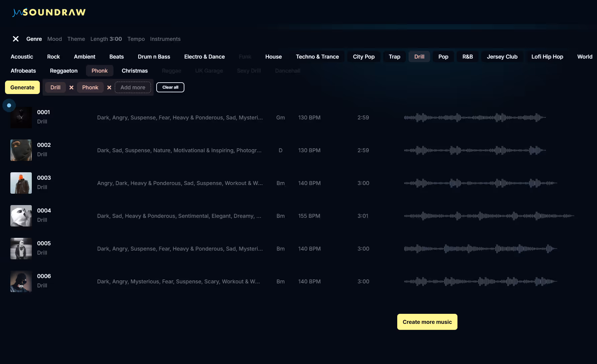Select the Ambient genre

pyautogui.click(x=85, y=57)
